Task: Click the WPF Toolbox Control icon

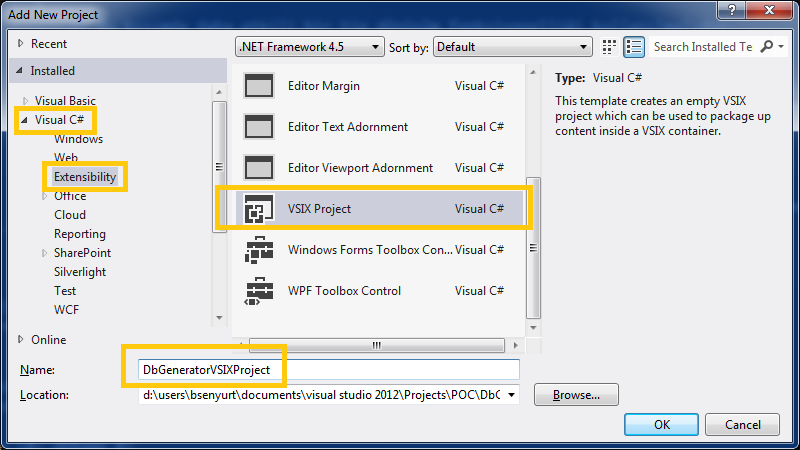Action: [259, 291]
